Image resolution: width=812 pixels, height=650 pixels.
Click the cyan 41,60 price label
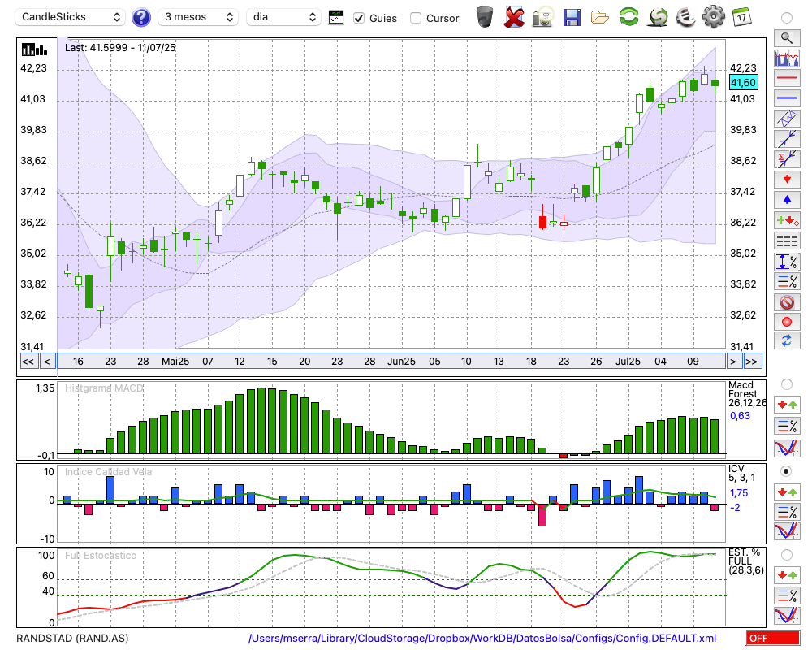(x=743, y=82)
